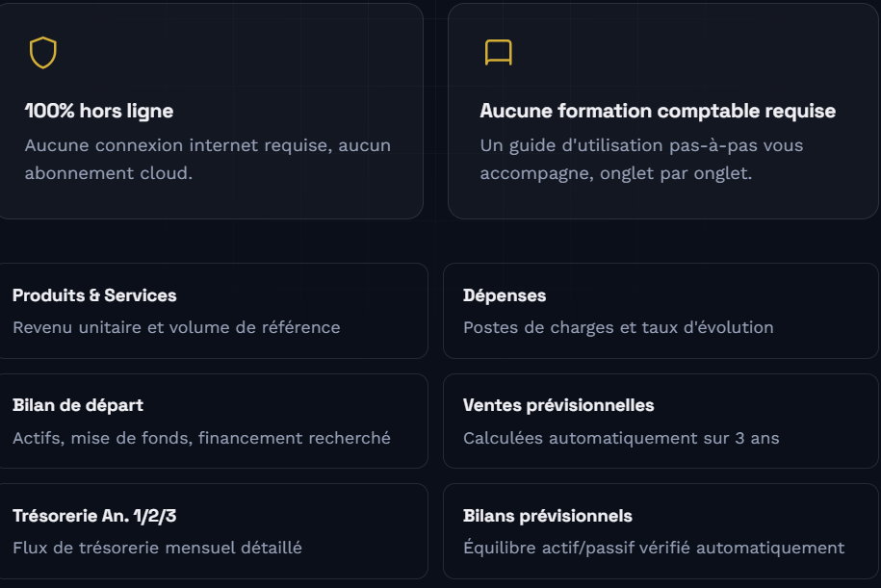The height and width of the screenshot is (588, 881).
Task: Click the 'accompagne, onglet par onglet.' line
Action: (616, 173)
